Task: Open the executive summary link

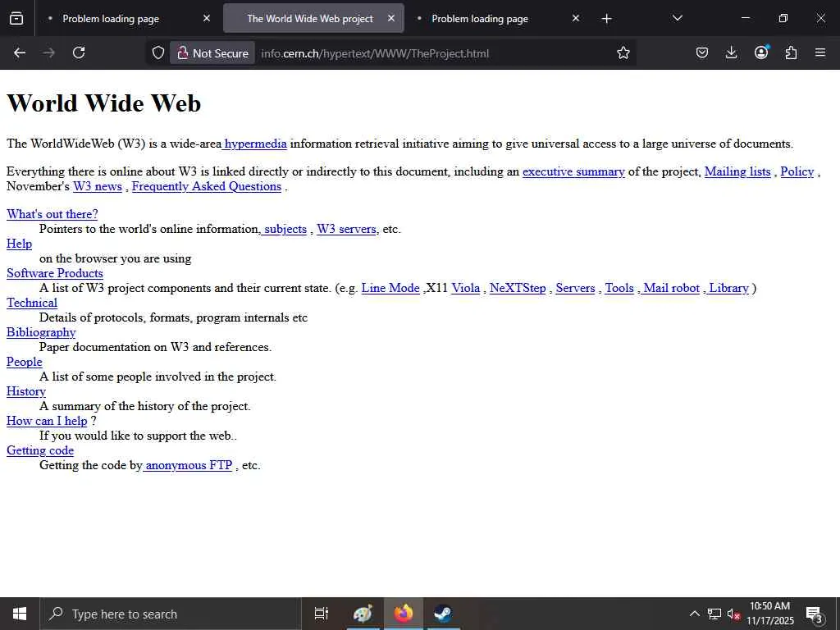Action: pyautogui.click(x=573, y=171)
